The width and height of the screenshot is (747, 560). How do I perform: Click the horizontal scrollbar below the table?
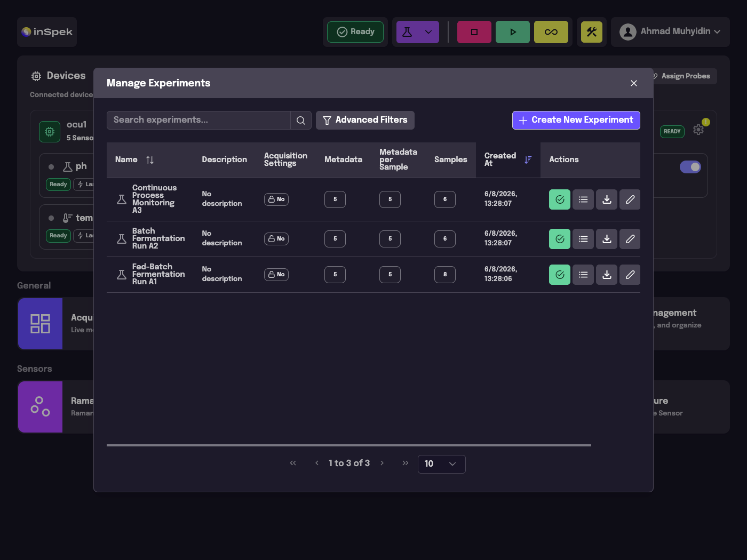tap(349, 445)
